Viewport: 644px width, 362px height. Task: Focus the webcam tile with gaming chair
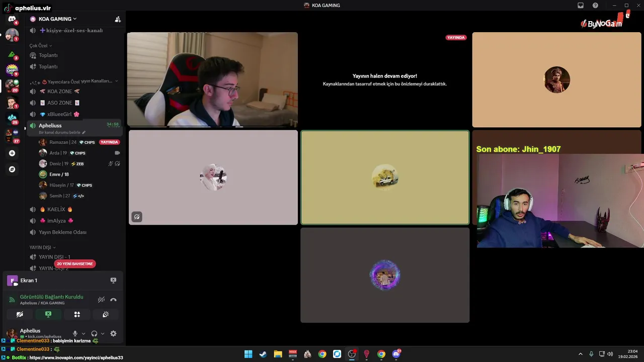click(x=212, y=79)
